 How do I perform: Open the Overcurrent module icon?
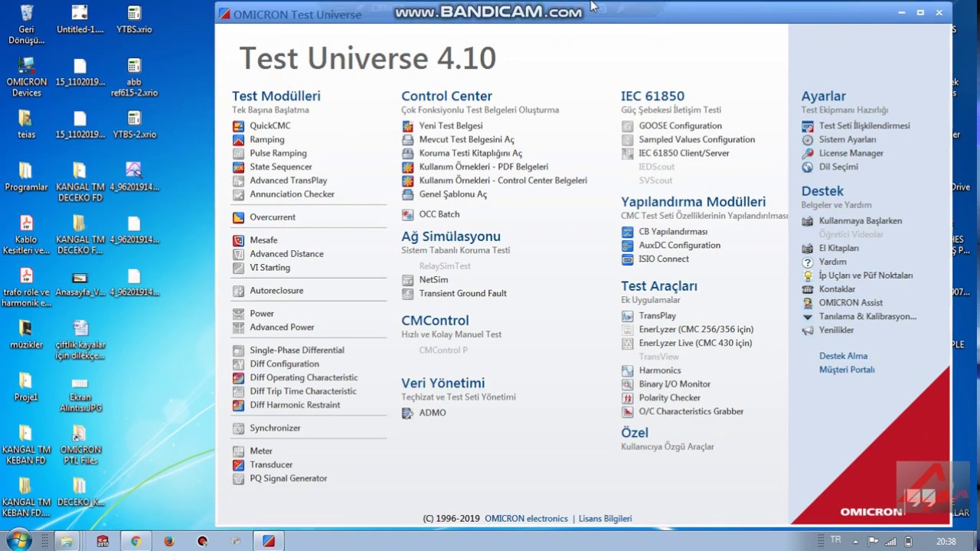coord(238,217)
